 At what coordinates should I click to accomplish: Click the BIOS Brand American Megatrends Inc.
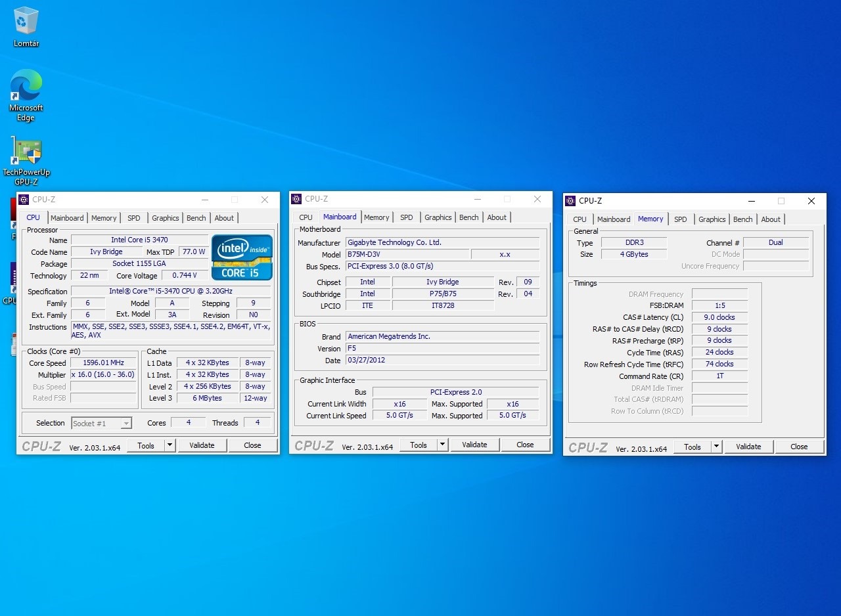(x=443, y=337)
